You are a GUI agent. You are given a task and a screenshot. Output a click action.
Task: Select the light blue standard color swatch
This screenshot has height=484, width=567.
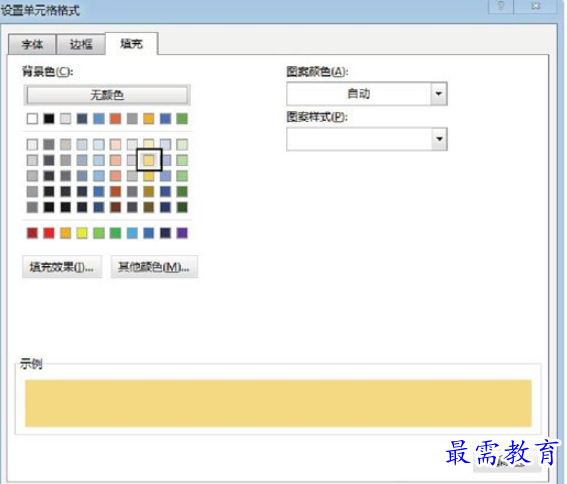coord(132,233)
